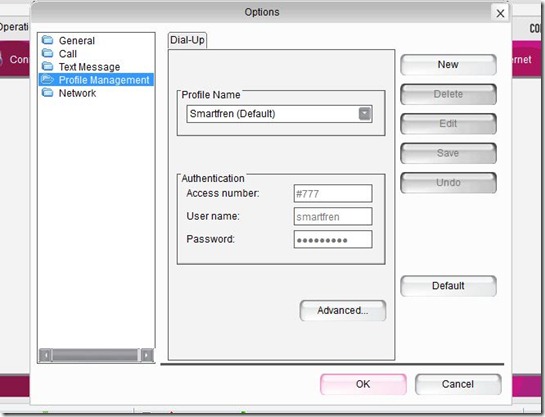The width and height of the screenshot is (545, 417).
Task: Click the Smartfren (Default) combo box
Action: pyautogui.click(x=279, y=114)
